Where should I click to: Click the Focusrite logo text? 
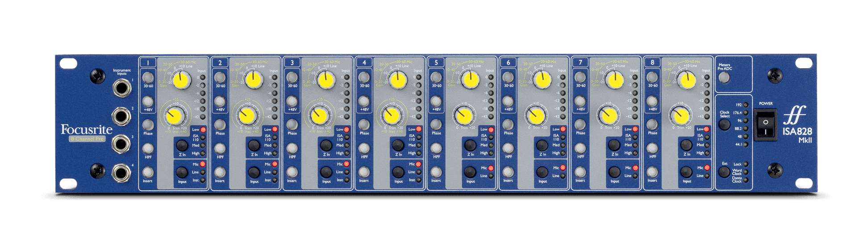click(87, 130)
